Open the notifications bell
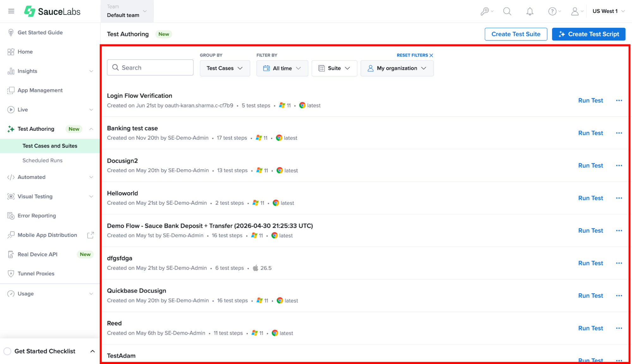632x364 pixels. 530,11
